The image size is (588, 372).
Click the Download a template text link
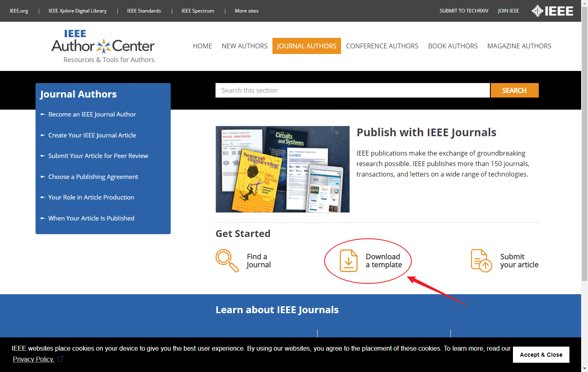[x=384, y=261]
